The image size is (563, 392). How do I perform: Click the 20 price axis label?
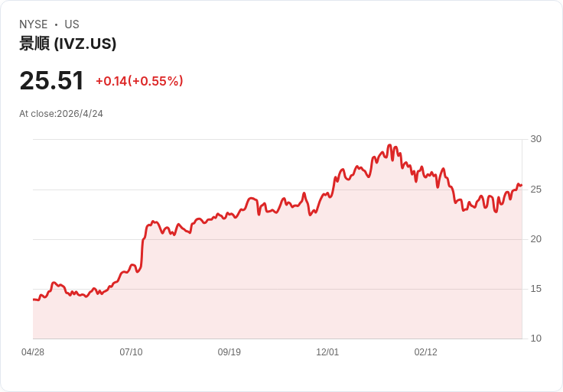click(535, 239)
